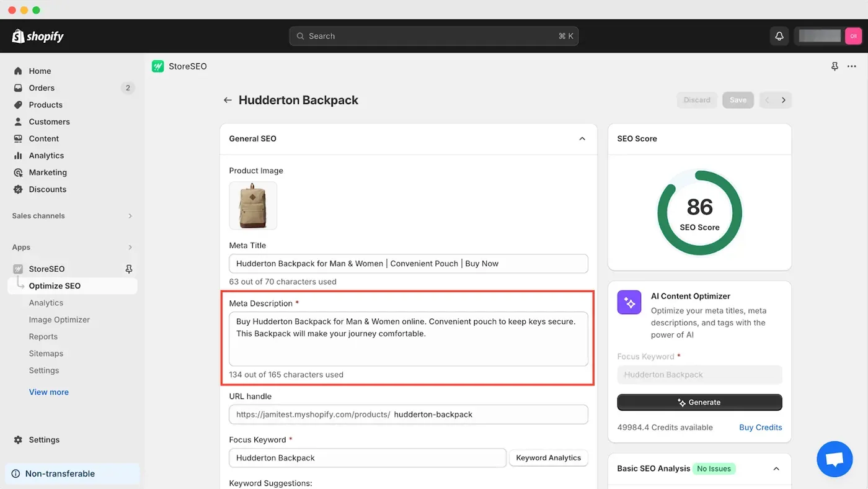Click the No Issues status badge
This screenshot has height=489, width=868.
714,469
